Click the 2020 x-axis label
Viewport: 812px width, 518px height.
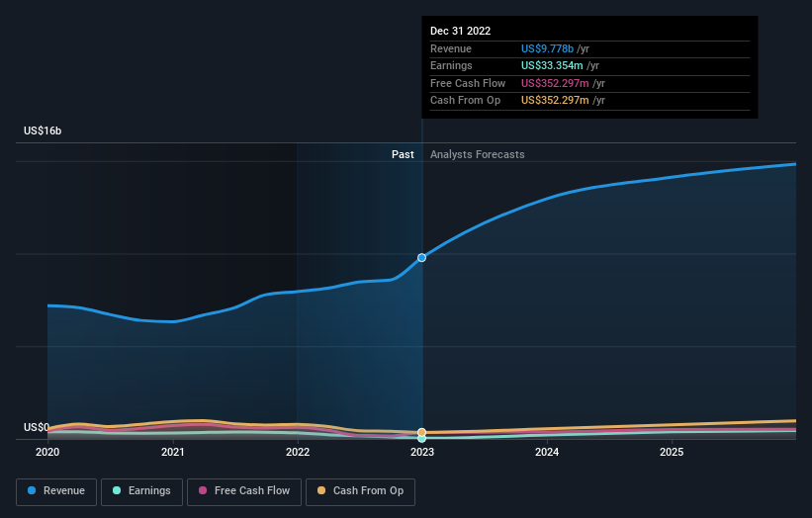[47, 452]
